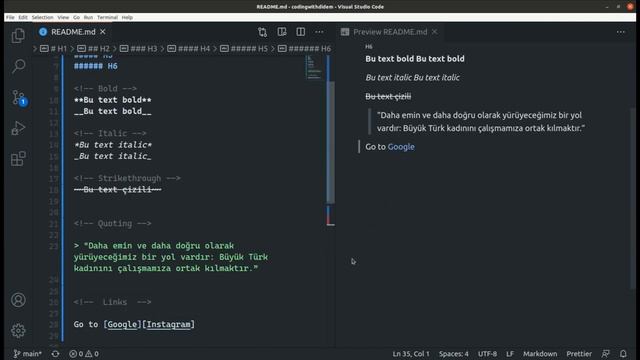Select the ## H2 breadcrumb
Viewport: 640px width, 360px height.
[x=93, y=49]
